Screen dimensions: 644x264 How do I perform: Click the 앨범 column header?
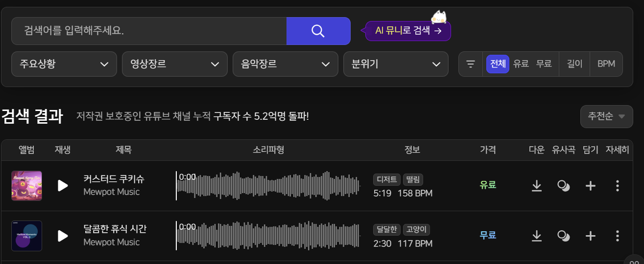[x=26, y=150]
